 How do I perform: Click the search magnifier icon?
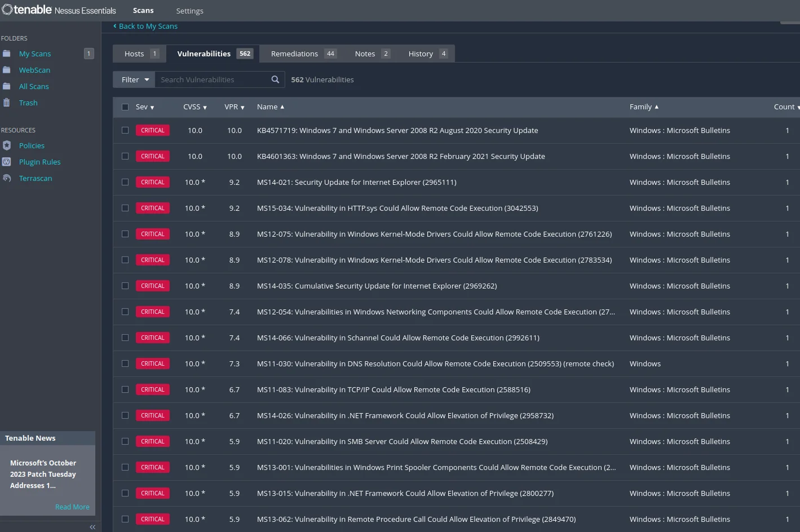[x=275, y=79]
